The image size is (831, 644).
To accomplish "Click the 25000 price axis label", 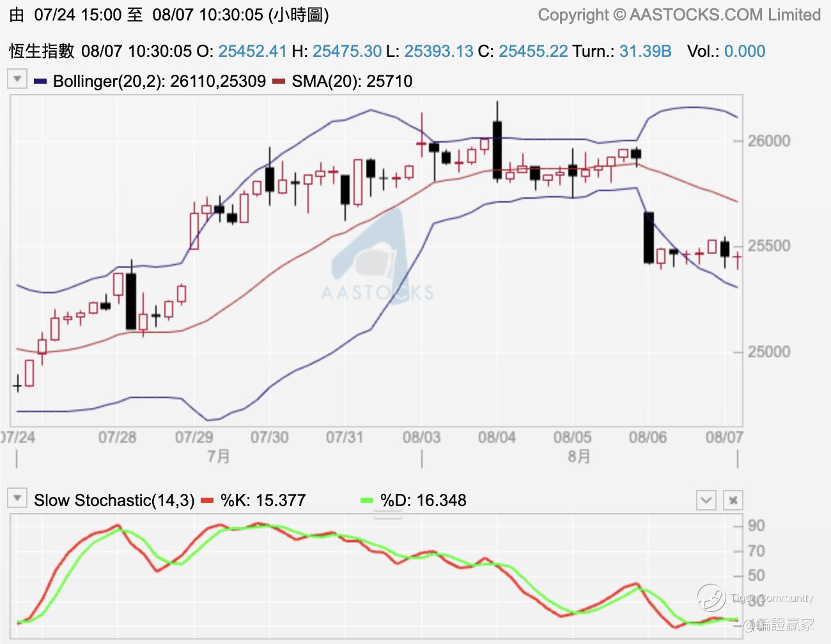I will 769,352.
